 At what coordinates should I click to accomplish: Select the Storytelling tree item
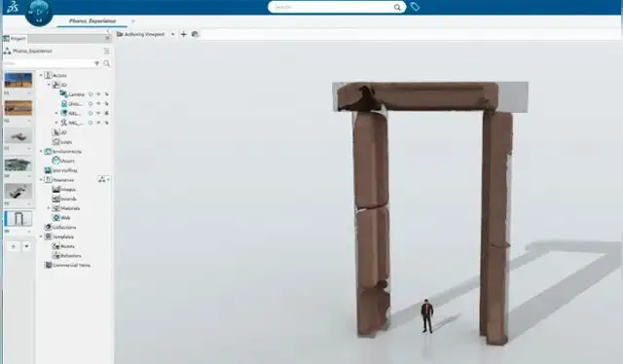pos(65,170)
